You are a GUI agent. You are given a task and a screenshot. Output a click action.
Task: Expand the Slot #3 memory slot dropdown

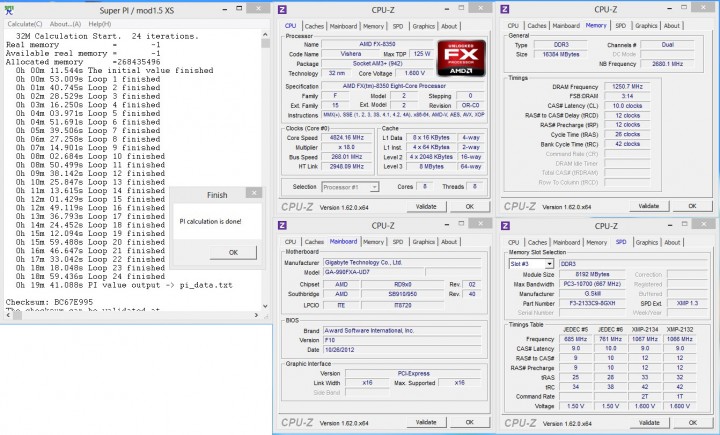pos(549,264)
